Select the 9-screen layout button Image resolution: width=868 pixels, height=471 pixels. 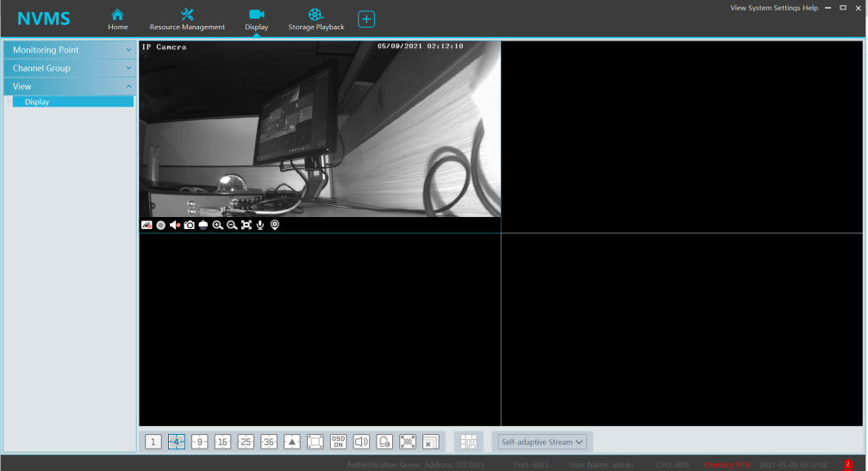(199, 442)
